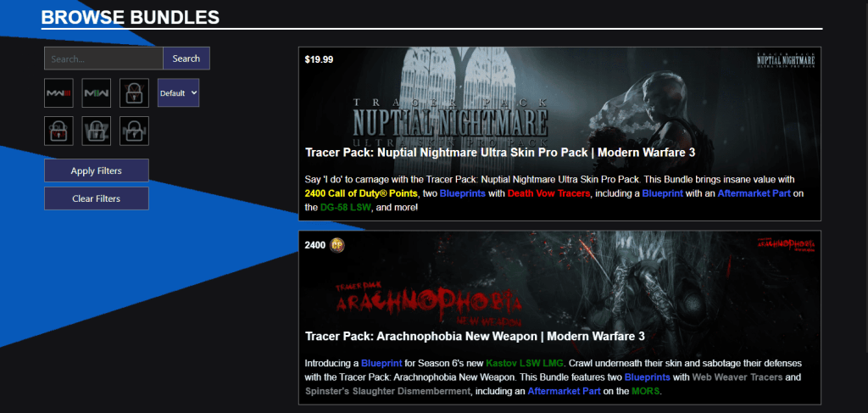Viewport: 868px width, 413px height.
Task: Click the Nuptial Nightmare Ultra Skin Pro Pack title
Action: click(500, 153)
